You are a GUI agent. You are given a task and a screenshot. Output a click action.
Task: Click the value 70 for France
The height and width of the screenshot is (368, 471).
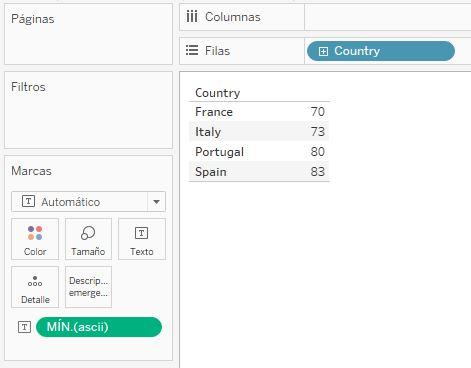pos(318,112)
